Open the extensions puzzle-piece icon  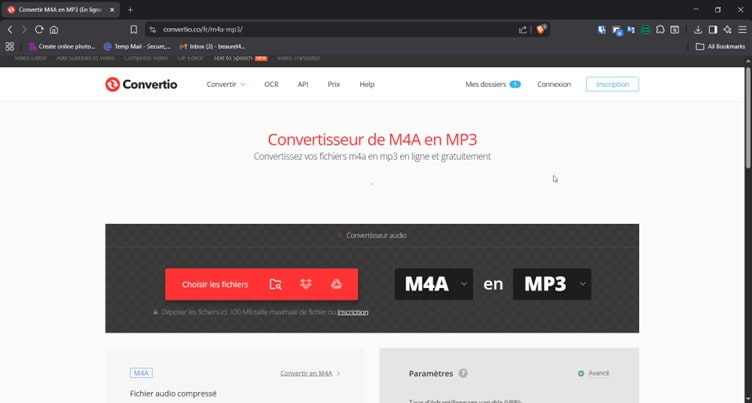click(x=660, y=30)
